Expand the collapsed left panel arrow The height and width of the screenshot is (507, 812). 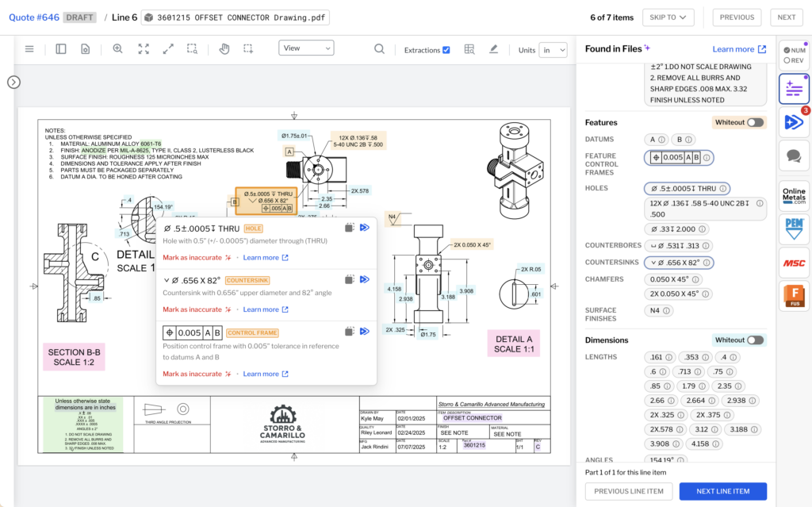13,82
